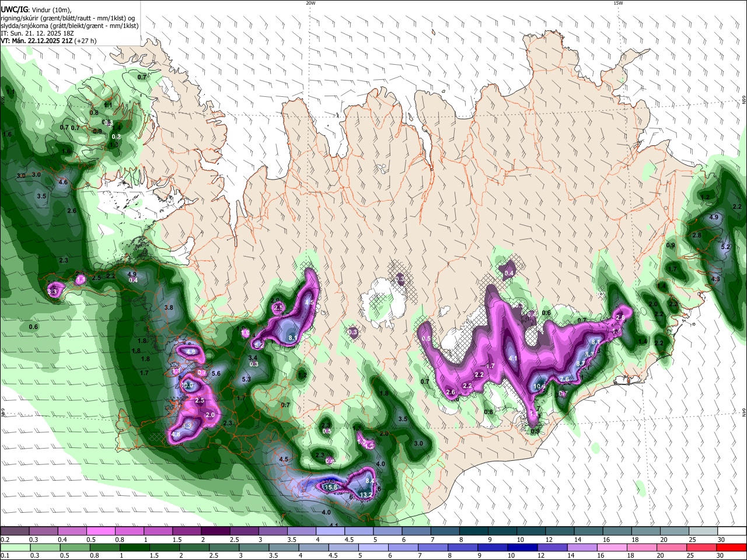Click the 8.4 precipitation value on the map
Image resolution: width=747 pixels, height=560 pixels.
click(x=369, y=481)
